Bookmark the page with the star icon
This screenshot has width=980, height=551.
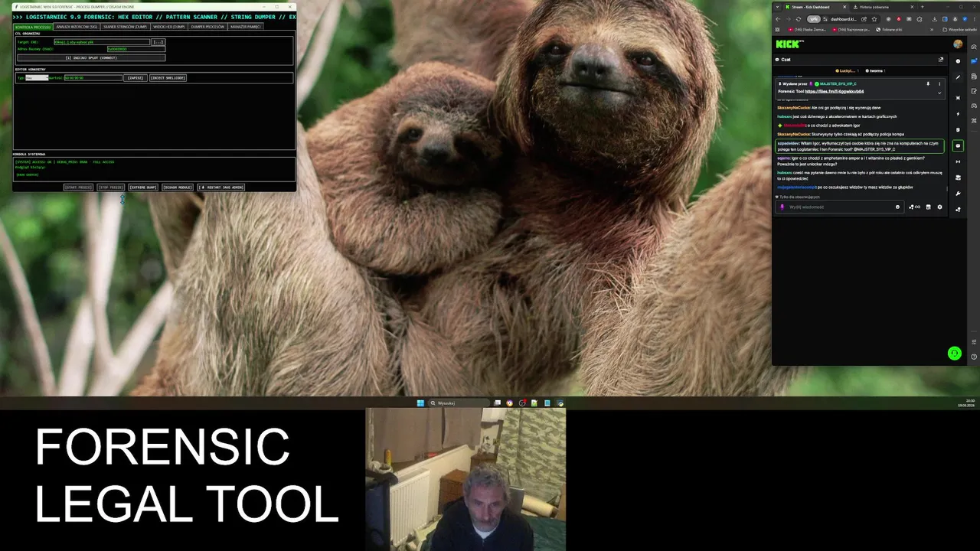(x=874, y=19)
